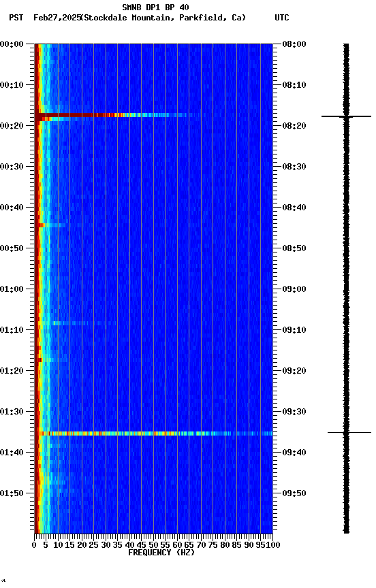Click the '10' frequency axis label
This screenshot has height=588, width=376.
(58, 545)
